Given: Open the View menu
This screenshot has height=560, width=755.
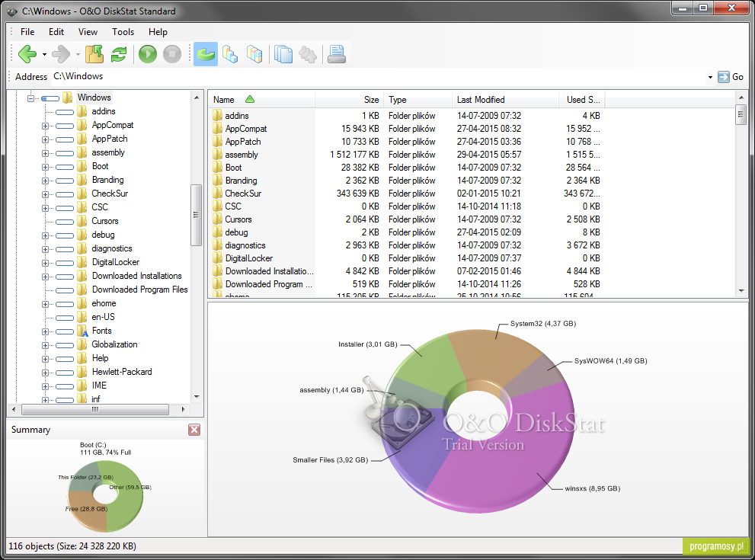Looking at the screenshot, I should pyautogui.click(x=88, y=32).
